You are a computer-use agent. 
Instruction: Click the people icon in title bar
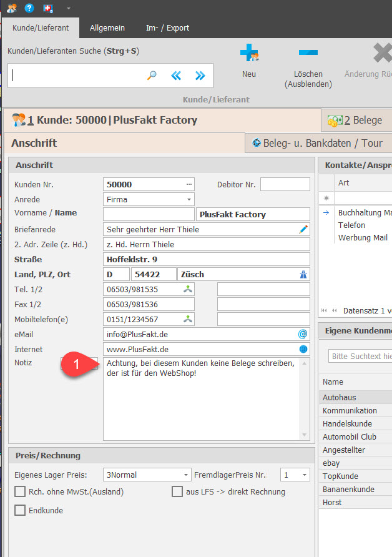[x=12, y=8]
